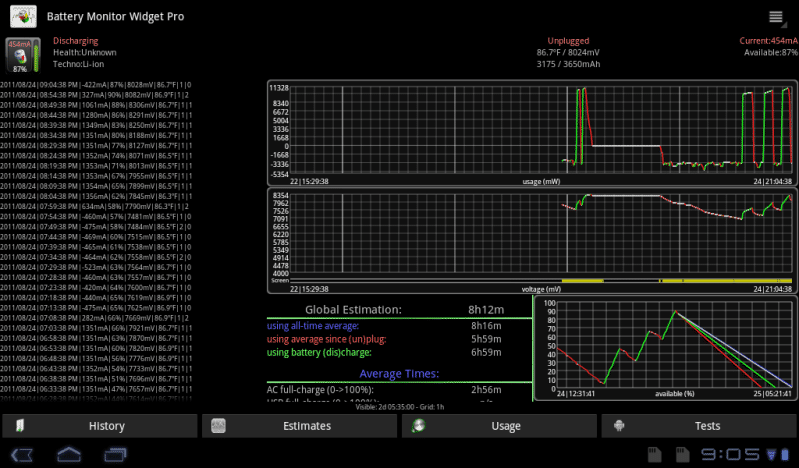Click the Usage tab globe icon
This screenshot has height=468, width=799.
418,426
